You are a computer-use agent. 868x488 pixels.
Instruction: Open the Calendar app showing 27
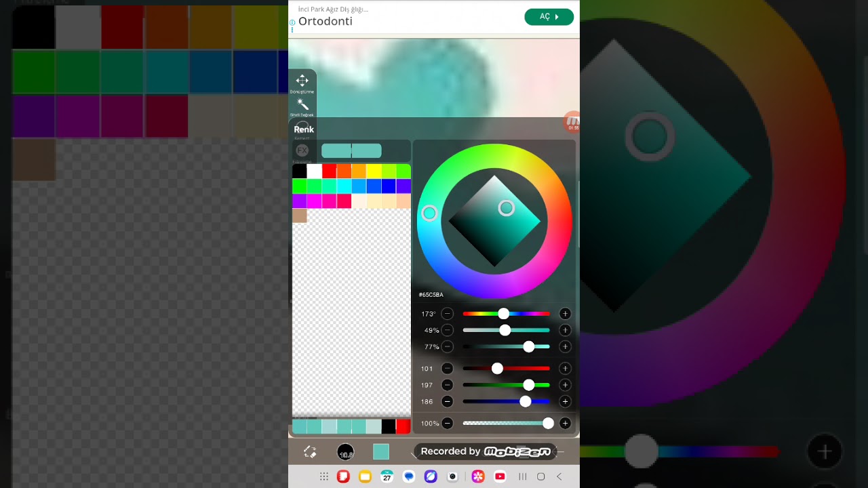point(387,476)
